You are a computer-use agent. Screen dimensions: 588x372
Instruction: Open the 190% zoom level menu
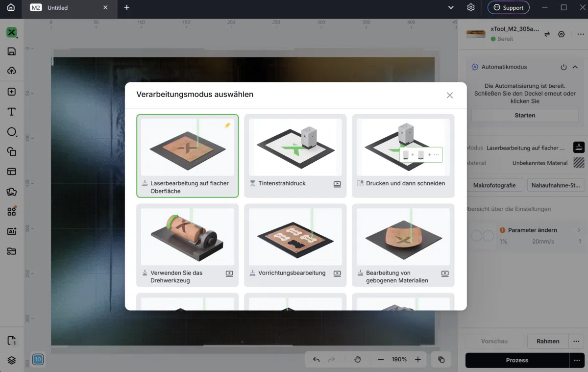[x=399, y=359]
